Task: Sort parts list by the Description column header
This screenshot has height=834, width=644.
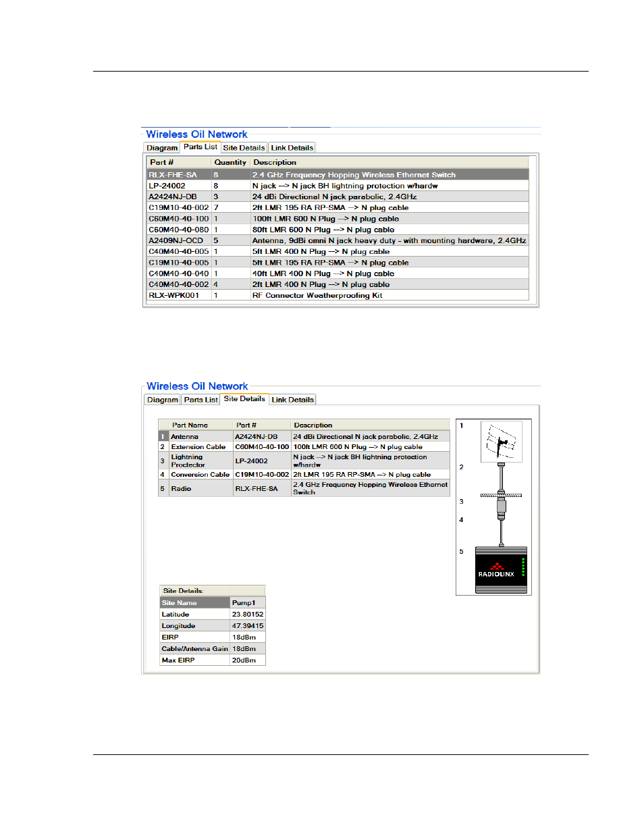Action: click(x=390, y=163)
